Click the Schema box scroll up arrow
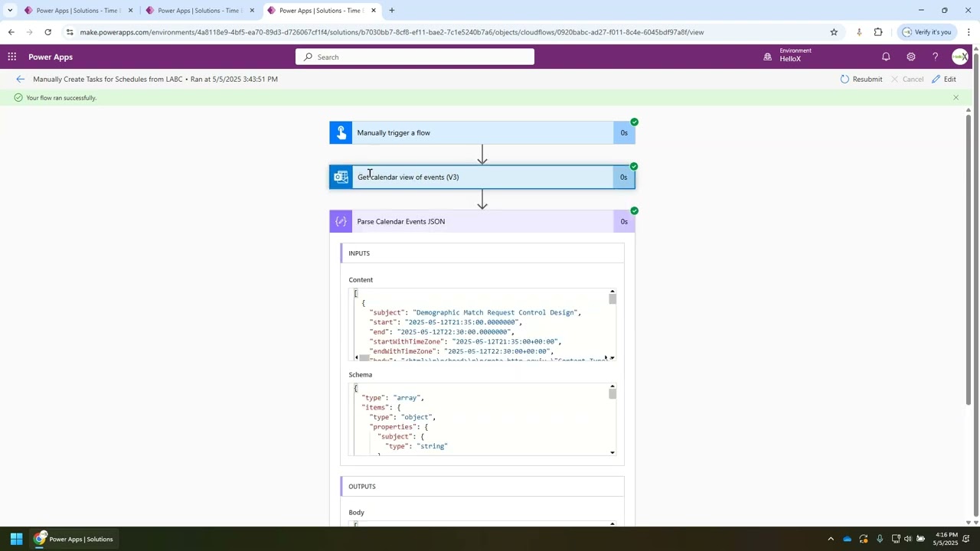The height and width of the screenshot is (551, 980). [x=612, y=386]
